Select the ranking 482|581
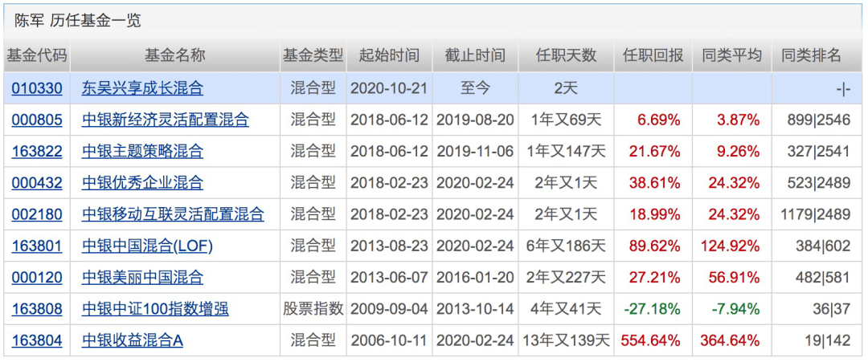868x362 pixels. (x=822, y=277)
